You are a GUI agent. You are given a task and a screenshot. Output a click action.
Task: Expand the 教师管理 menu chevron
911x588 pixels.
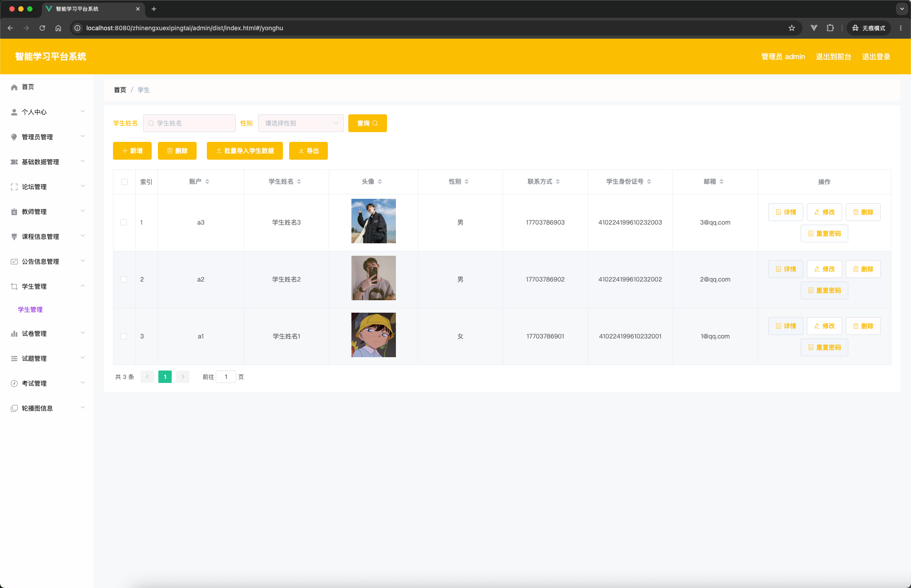pos(83,211)
